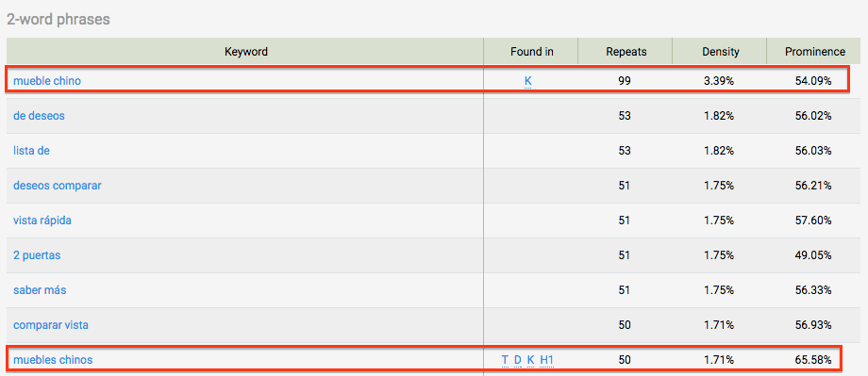The width and height of the screenshot is (868, 376).
Task: Select the 56.33% prominence value
Action: [813, 290]
